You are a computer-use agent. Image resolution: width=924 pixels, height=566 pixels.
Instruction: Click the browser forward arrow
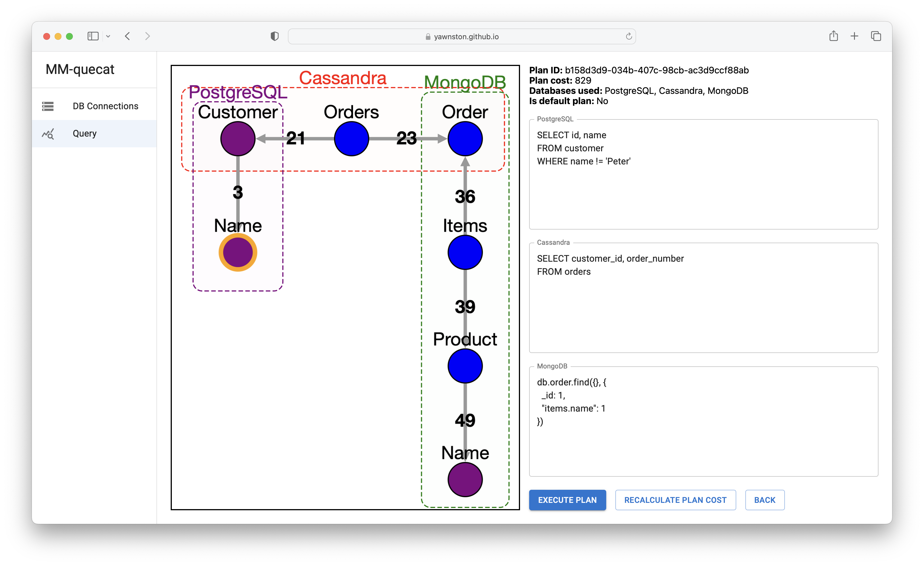[x=147, y=36]
